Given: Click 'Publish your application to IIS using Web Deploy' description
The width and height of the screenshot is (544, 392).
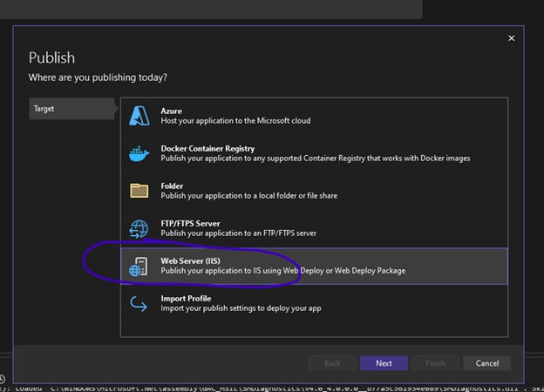Looking at the screenshot, I should pos(282,270).
